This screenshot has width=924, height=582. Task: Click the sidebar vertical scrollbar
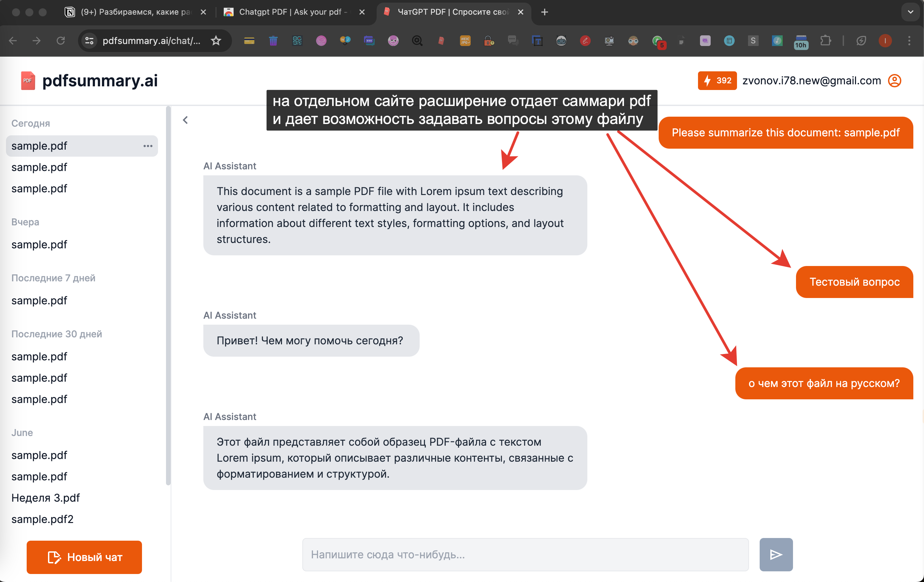pos(168,295)
